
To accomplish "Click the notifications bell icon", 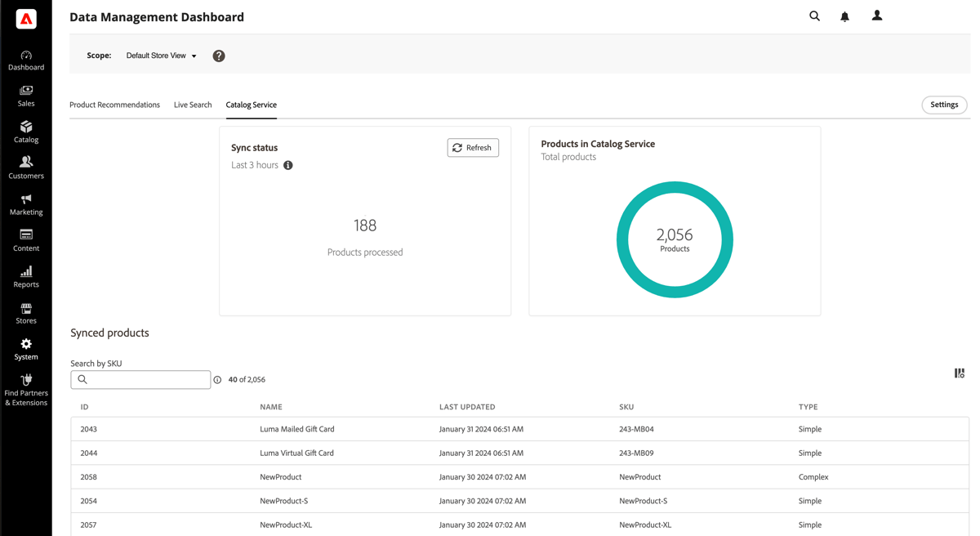I will pos(844,16).
